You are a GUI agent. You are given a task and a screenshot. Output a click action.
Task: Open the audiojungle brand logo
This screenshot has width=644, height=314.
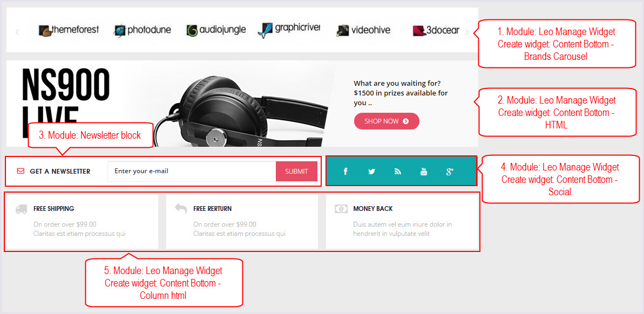(x=216, y=30)
